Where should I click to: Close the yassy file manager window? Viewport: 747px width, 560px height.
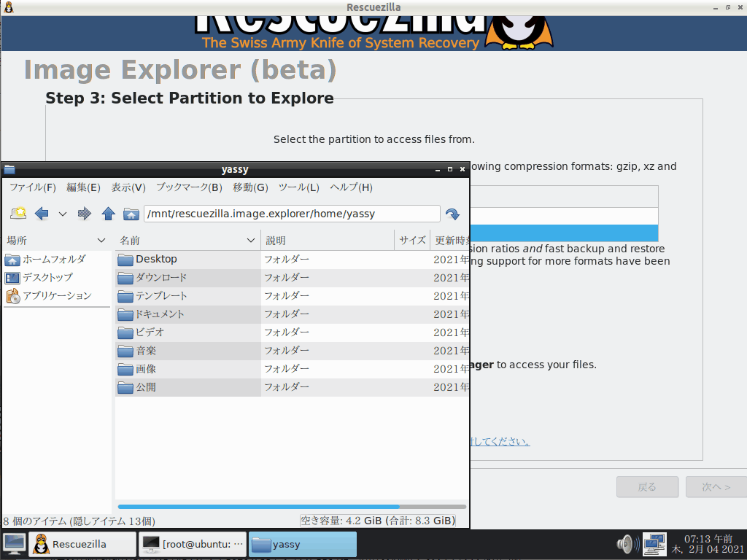[462, 169]
